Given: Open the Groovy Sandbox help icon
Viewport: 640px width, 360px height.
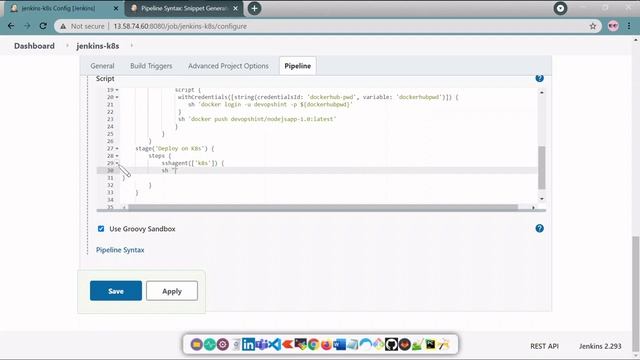Looking at the screenshot, I should pyautogui.click(x=539, y=228).
